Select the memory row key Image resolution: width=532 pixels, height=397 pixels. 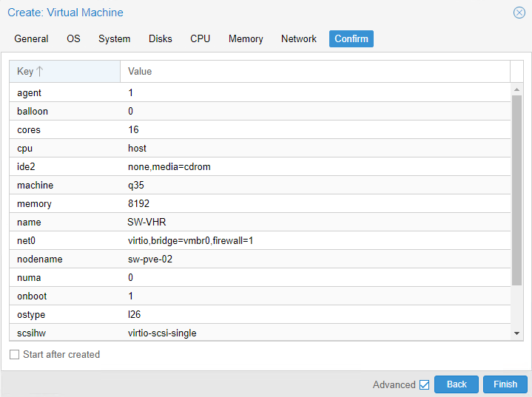[x=34, y=204]
